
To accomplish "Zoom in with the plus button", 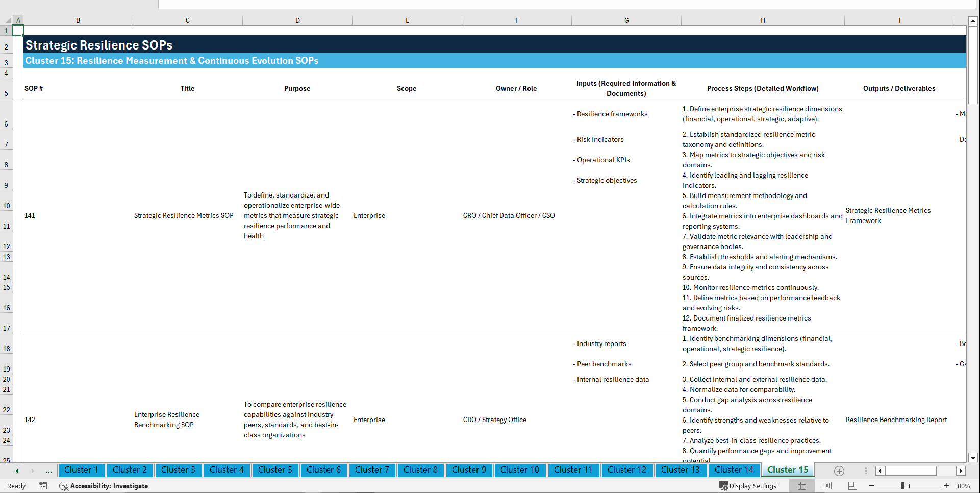I will click(x=947, y=486).
